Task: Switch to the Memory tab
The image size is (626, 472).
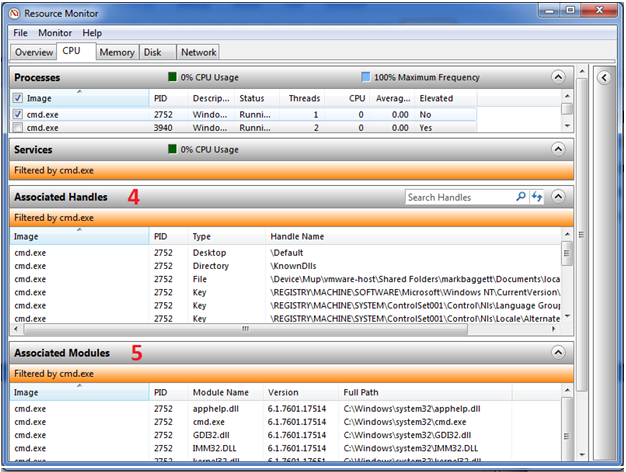Action: click(117, 52)
